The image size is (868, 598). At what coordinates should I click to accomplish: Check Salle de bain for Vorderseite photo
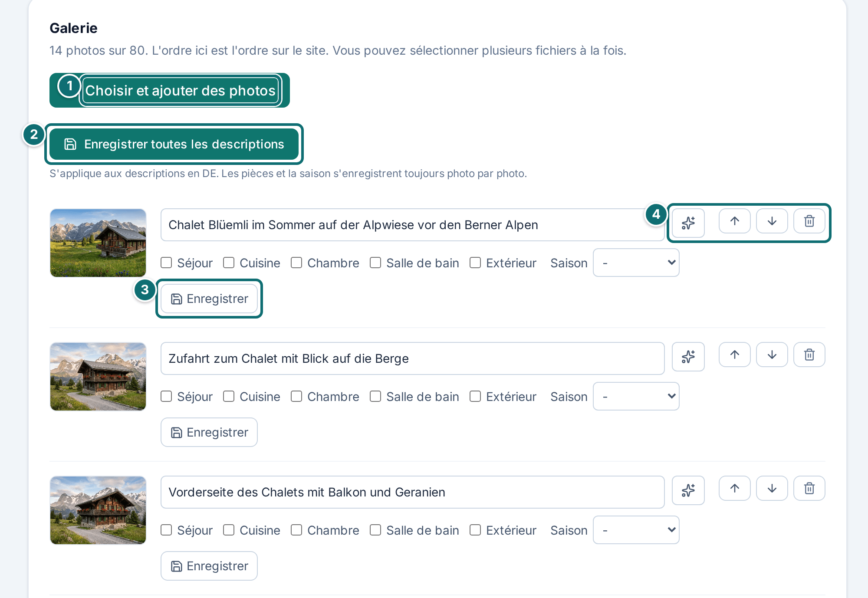click(375, 530)
